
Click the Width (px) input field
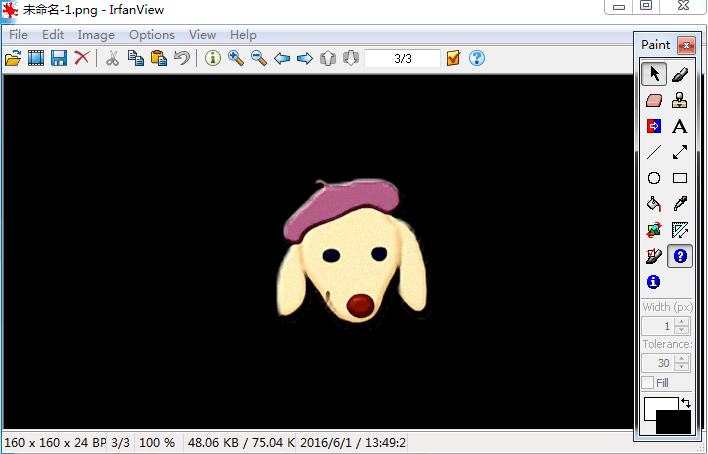point(658,326)
